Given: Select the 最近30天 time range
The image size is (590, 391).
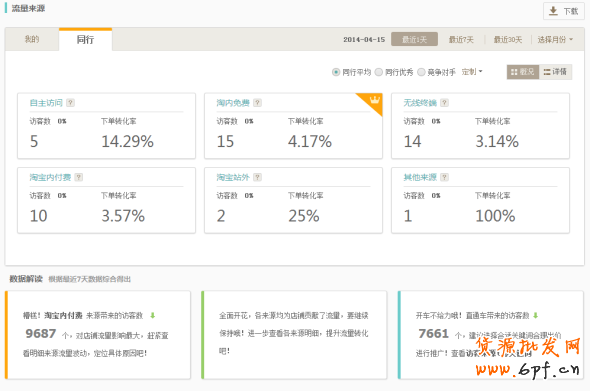Looking at the screenshot, I should point(508,40).
